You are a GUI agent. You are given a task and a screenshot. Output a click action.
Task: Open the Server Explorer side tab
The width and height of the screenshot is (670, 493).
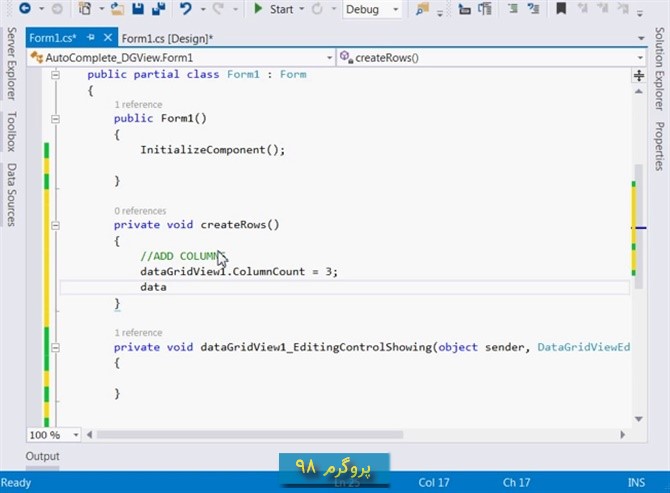[12, 64]
